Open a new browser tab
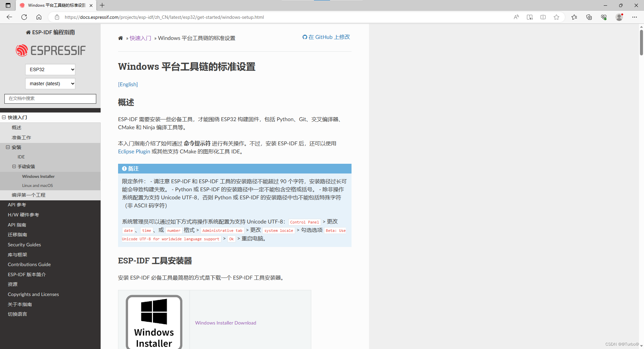The image size is (644, 349). pos(102,5)
